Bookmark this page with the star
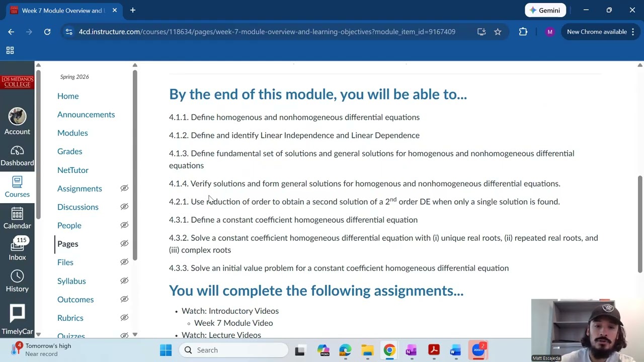644x362 pixels. point(498,32)
